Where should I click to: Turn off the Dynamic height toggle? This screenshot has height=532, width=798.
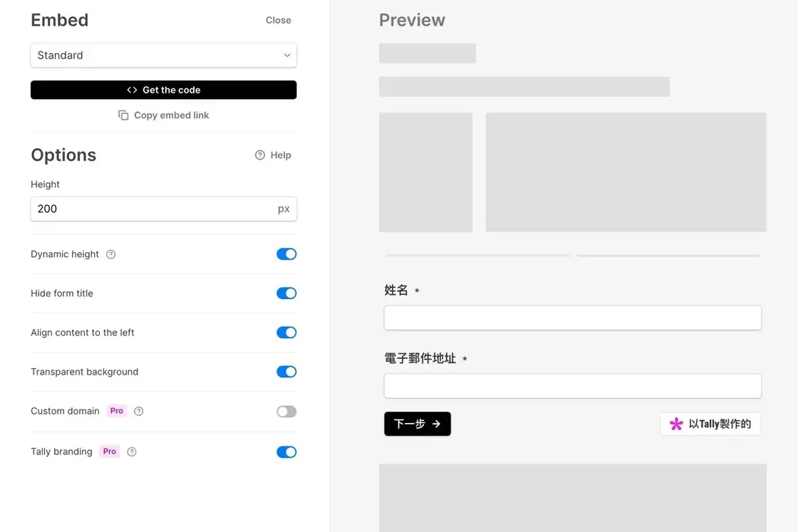pyautogui.click(x=286, y=254)
